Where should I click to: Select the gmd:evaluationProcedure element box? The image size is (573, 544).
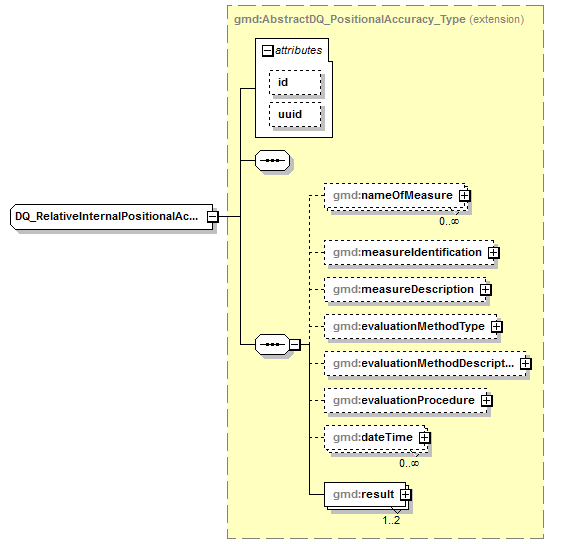(x=406, y=401)
